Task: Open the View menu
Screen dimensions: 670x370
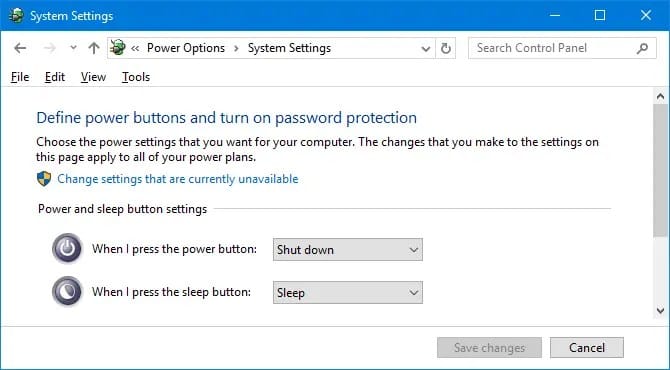Action: [x=93, y=77]
